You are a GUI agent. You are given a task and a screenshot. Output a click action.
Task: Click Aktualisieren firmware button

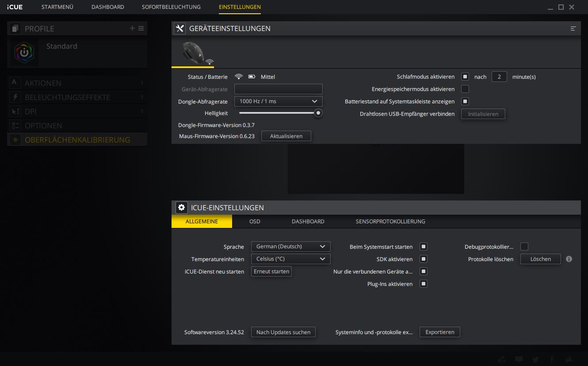pos(286,136)
